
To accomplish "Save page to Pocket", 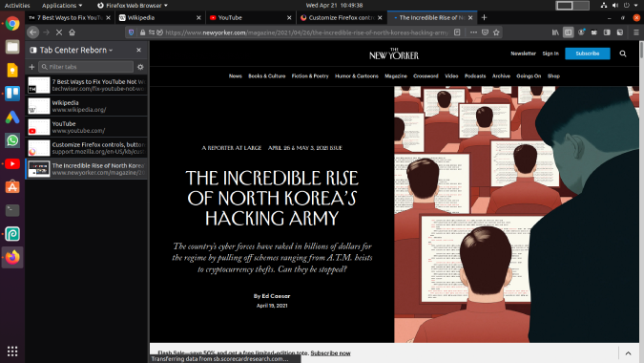I will point(485,32).
